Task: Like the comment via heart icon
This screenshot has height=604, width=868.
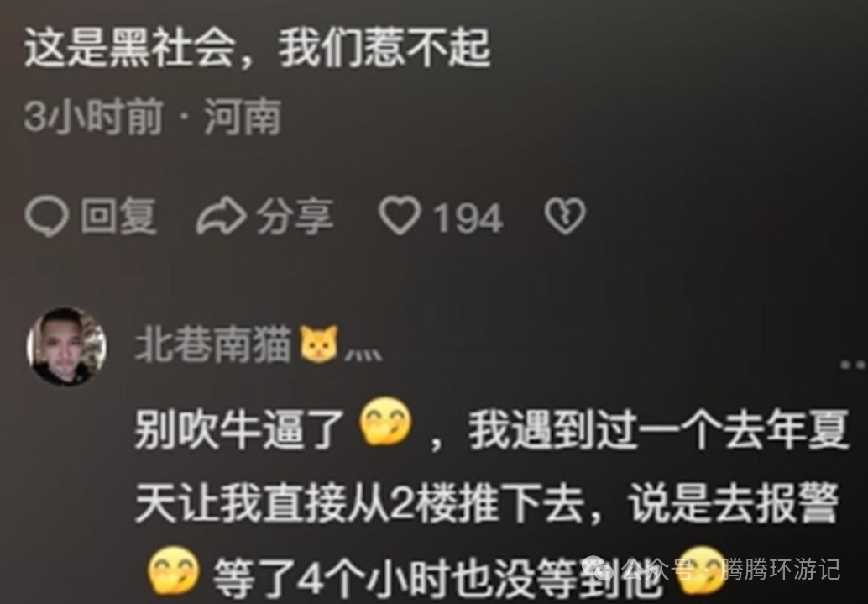Action: 400,216
